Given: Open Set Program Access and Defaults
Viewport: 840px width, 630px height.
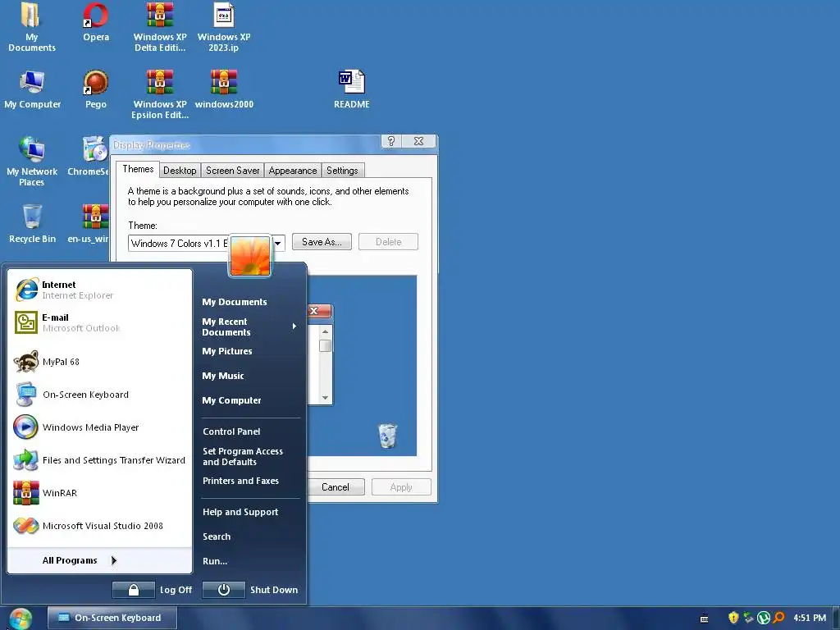Looking at the screenshot, I should click(x=243, y=456).
